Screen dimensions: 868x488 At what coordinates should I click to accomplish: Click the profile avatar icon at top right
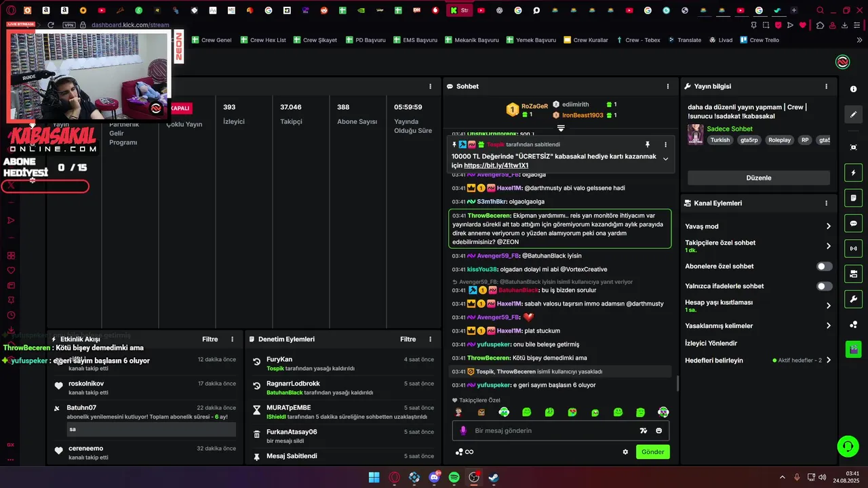842,62
